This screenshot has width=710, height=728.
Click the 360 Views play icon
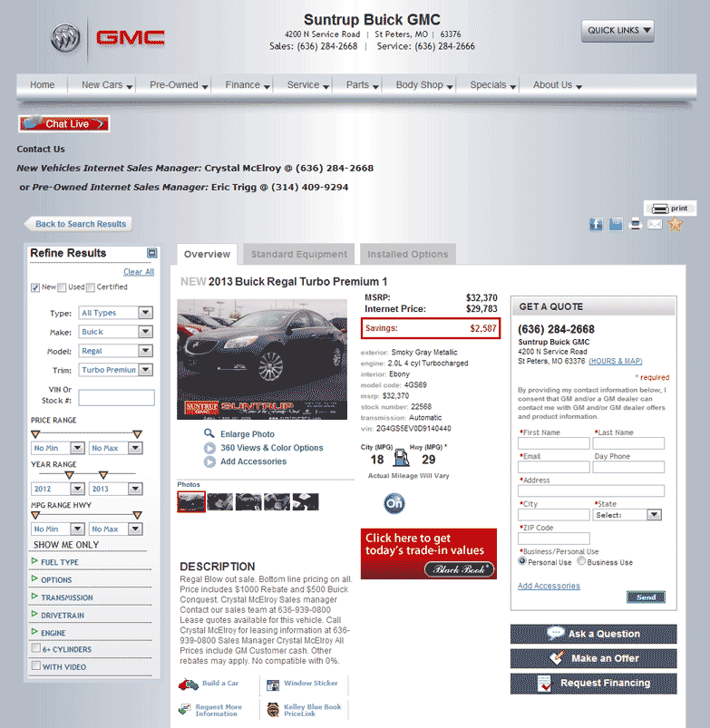pyautogui.click(x=209, y=448)
